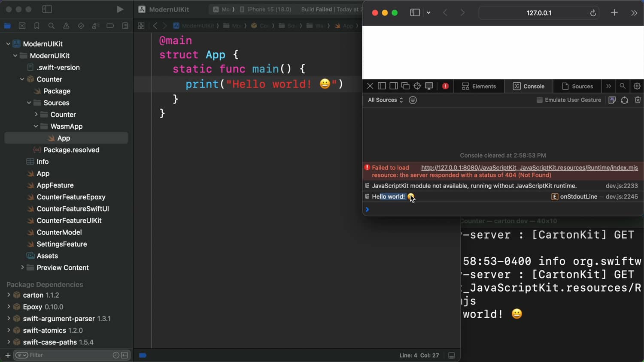Toggle the Xcode debug area button
The image size is (644, 362).
[x=451, y=355]
